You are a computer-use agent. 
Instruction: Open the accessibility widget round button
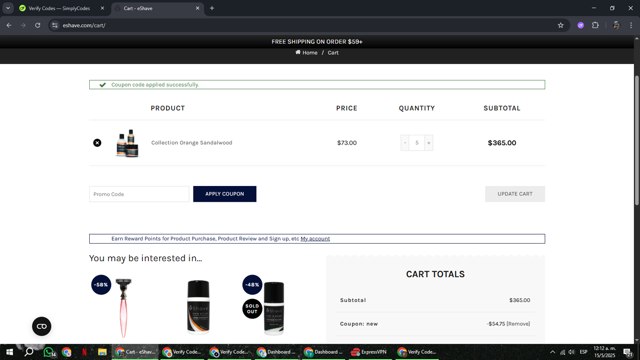pos(42,326)
